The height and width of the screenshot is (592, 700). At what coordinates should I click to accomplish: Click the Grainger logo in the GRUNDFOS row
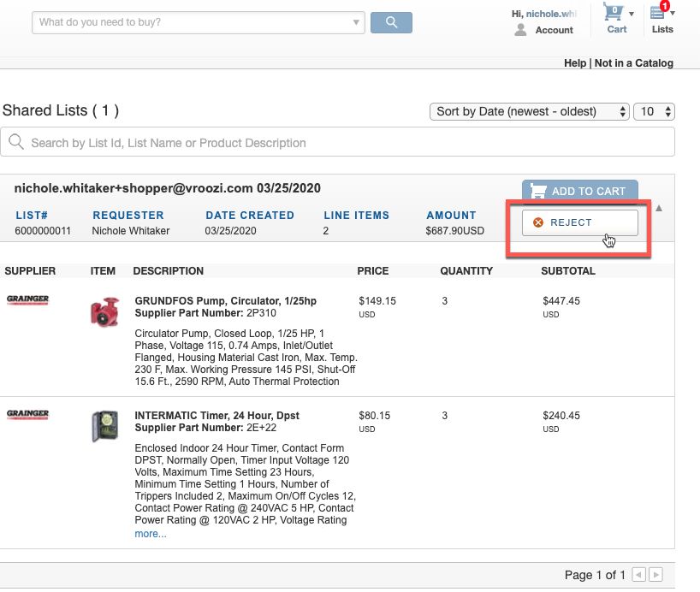point(27,299)
